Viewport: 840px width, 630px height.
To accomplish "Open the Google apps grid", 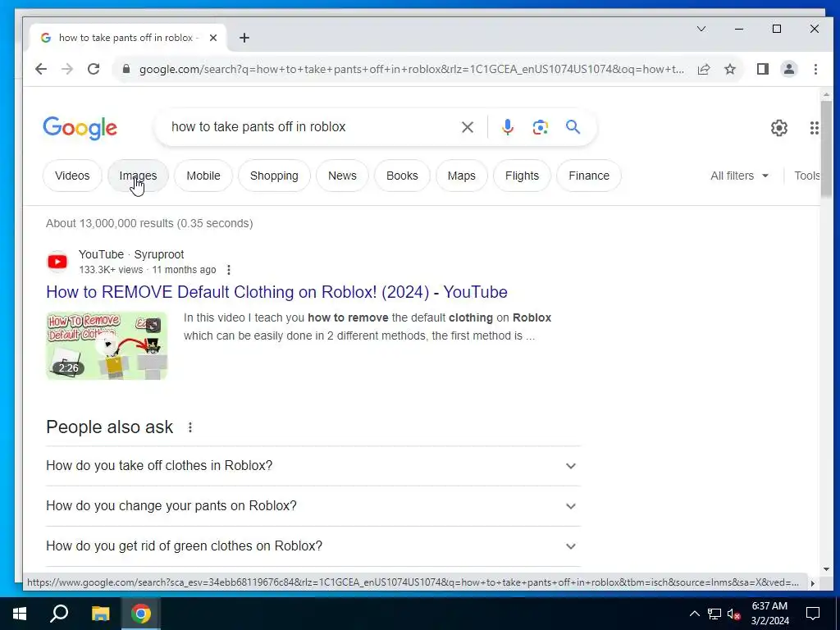I will click(814, 128).
